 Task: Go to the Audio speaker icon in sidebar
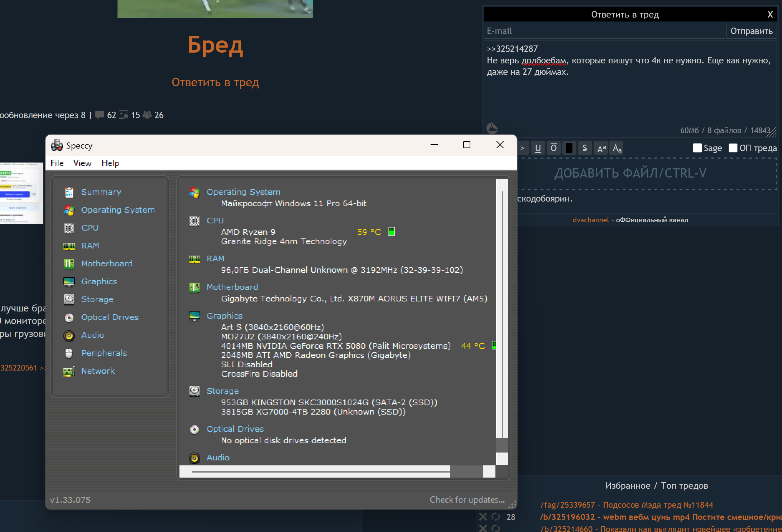point(69,335)
